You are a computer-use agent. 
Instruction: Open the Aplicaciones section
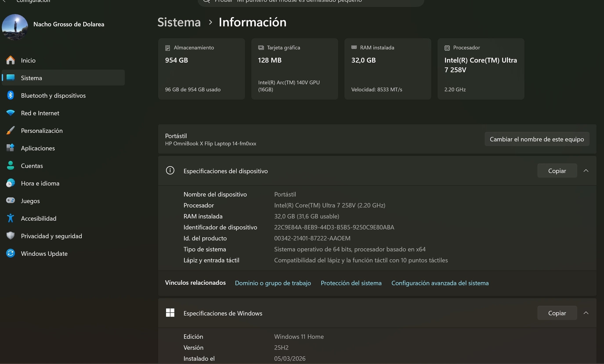(x=63, y=148)
